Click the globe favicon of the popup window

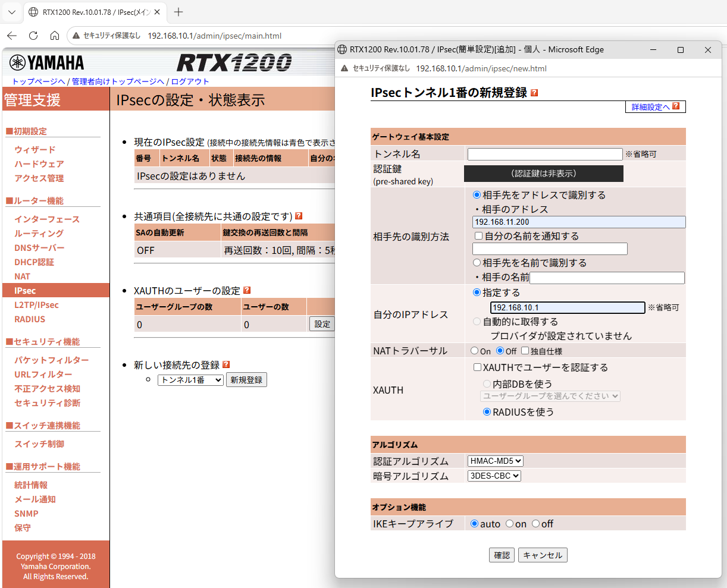(x=342, y=49)
